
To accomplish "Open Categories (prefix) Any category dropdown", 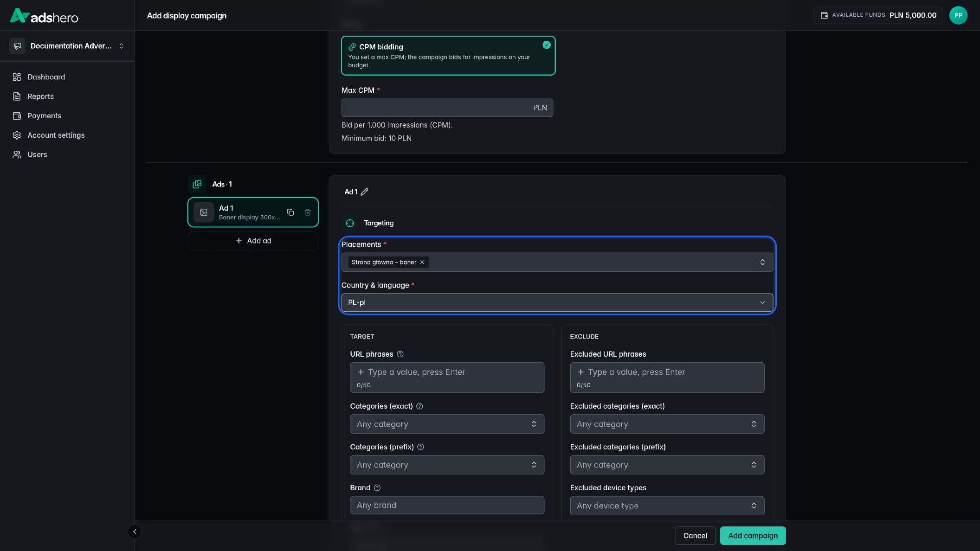I will [447, 465].
